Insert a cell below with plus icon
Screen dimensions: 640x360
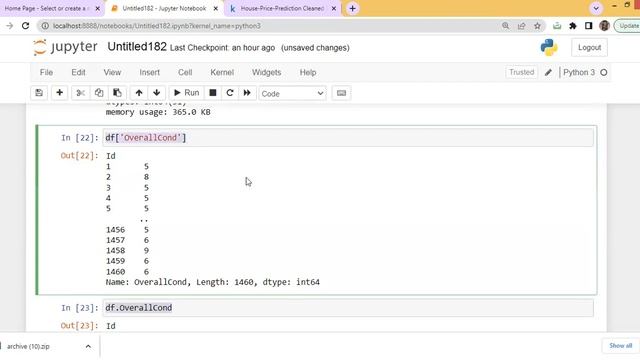(x=60, y=93)
